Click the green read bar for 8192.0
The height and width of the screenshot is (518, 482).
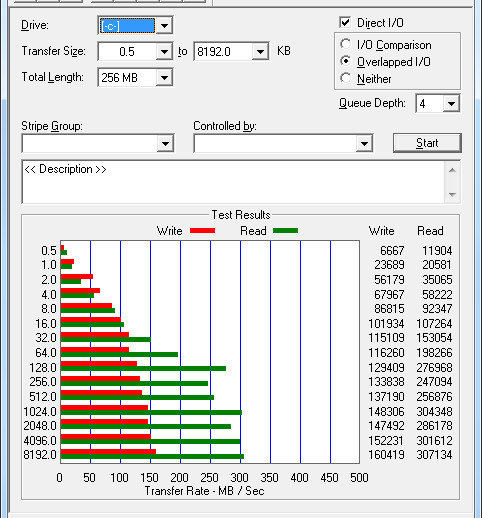pos(152,457)
